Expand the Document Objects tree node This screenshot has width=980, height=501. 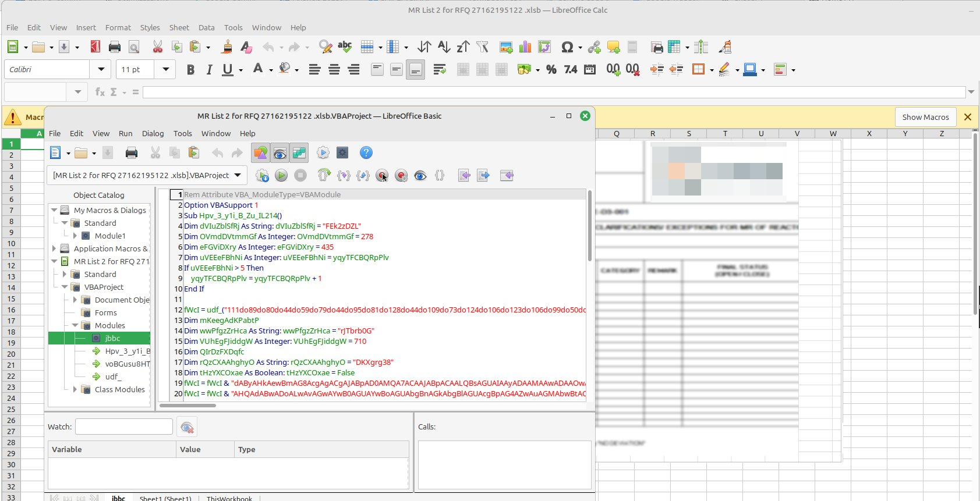(x=75, y=300)
